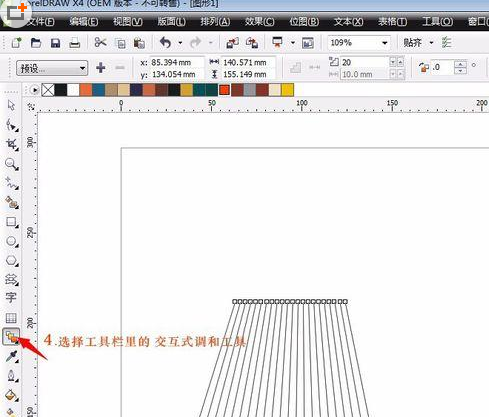The width and height of the screenshot is (489, 417).
Task: Open the 109% zoom level dropdown
Action: tap(384, 43)
